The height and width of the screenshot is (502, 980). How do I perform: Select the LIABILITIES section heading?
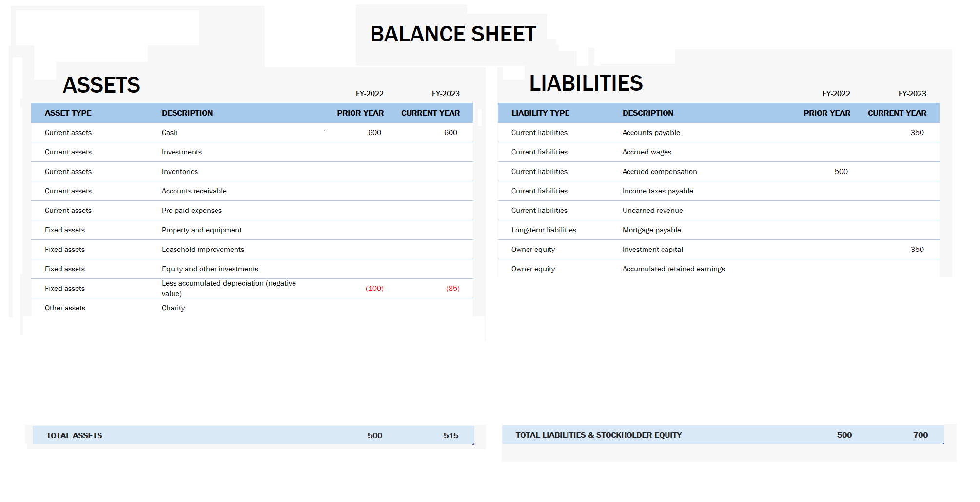point(586,83)
